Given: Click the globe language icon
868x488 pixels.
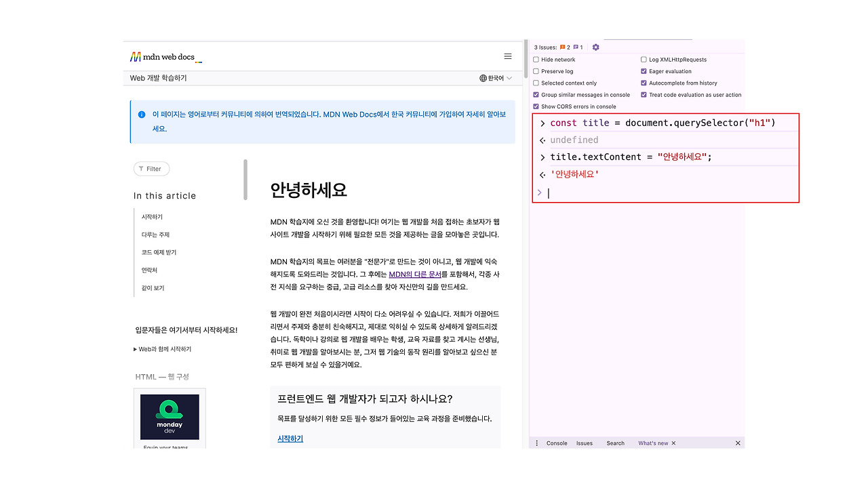Looking at the screenshot, I should click(483, 78).
